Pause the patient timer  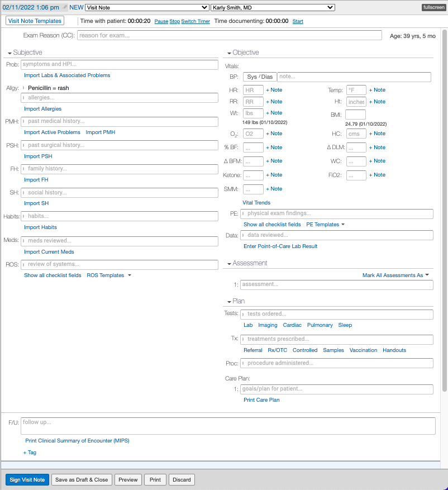(x=161, y=21)
